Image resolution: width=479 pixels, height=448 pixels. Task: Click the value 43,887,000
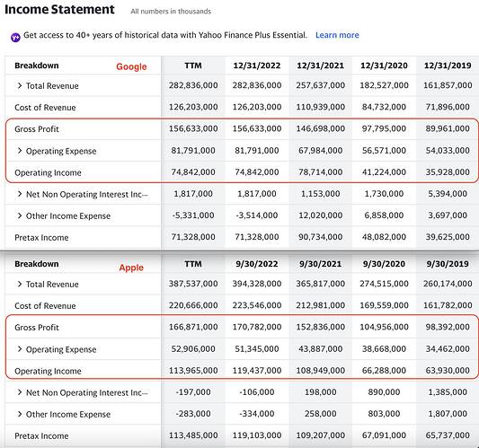point(321,349)
